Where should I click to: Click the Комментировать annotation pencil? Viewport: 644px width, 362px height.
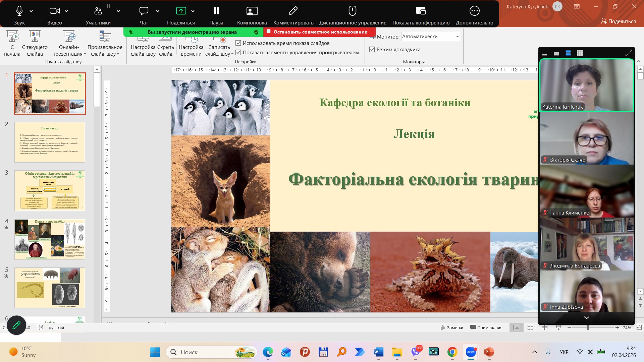293,11
